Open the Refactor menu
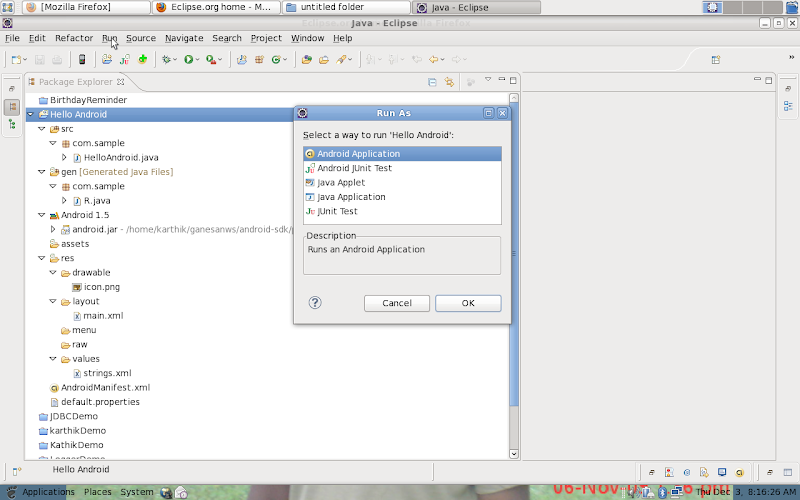The height and width of the screenshot is (500, 800). tap(74, 38)
